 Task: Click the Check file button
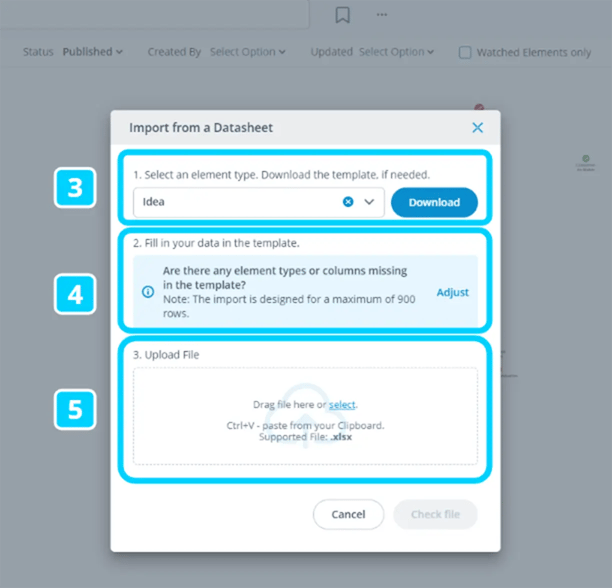(435, 514)
